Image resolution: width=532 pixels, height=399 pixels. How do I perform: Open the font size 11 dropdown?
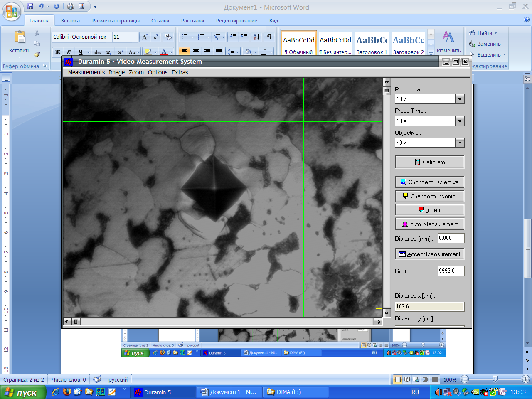point(135,37)
